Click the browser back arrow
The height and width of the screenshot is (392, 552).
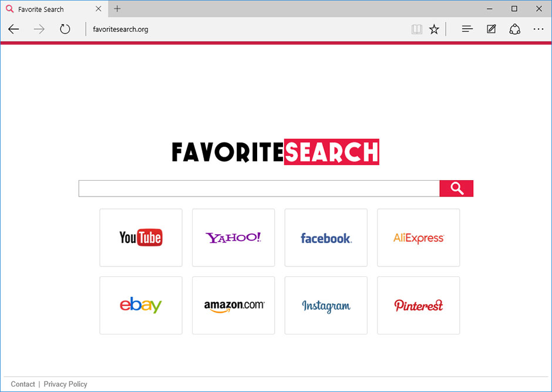pyautogui.click(x=14, y=29)
